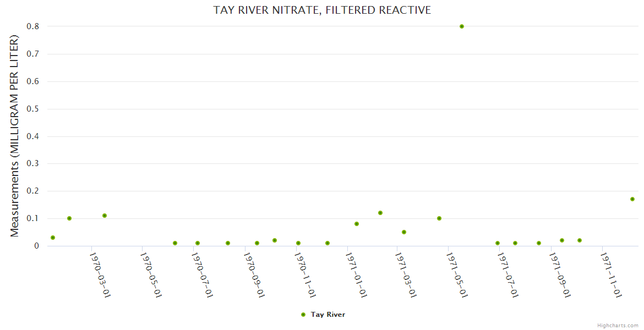Click the chart title Tay River Nitrate

(x=322, y=10)
